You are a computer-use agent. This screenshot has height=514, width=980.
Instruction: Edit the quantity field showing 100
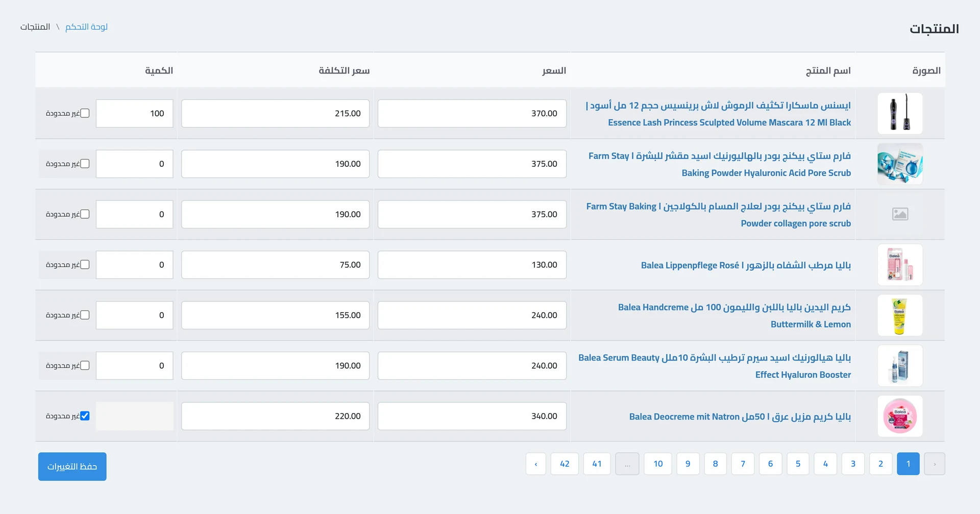(x=135, y=113)
